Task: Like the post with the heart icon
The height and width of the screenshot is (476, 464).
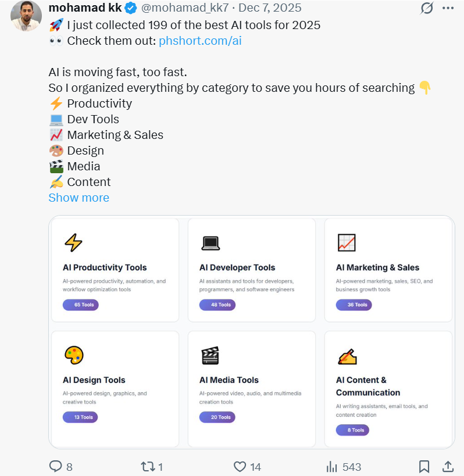Action: click(x=240, y=466)
